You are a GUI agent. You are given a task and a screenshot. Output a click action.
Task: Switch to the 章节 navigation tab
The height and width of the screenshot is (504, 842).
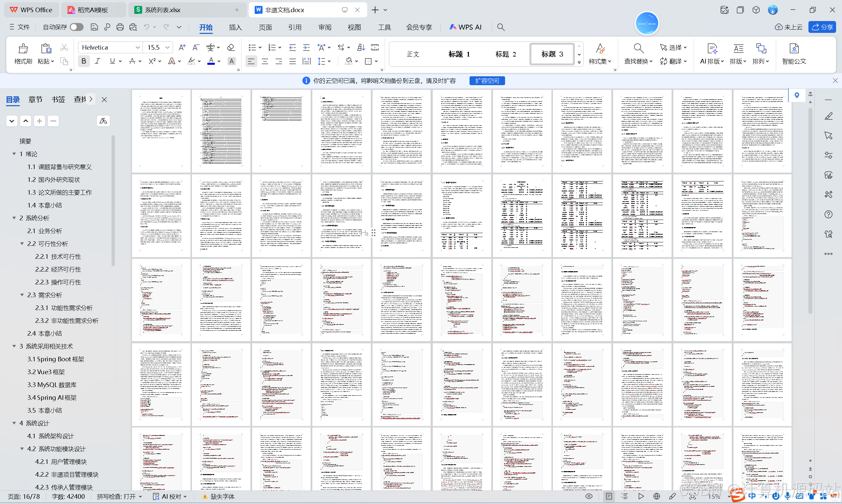35,100
